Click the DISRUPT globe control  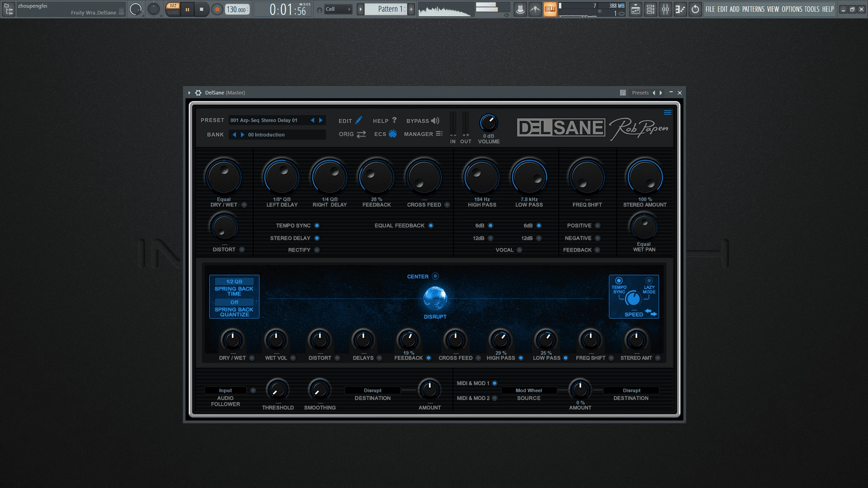click(435, 298)
